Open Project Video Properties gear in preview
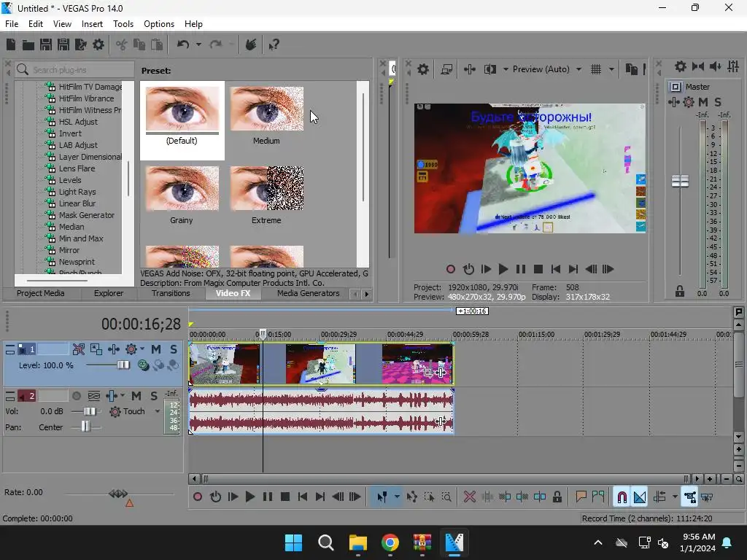 coord(423,69)
